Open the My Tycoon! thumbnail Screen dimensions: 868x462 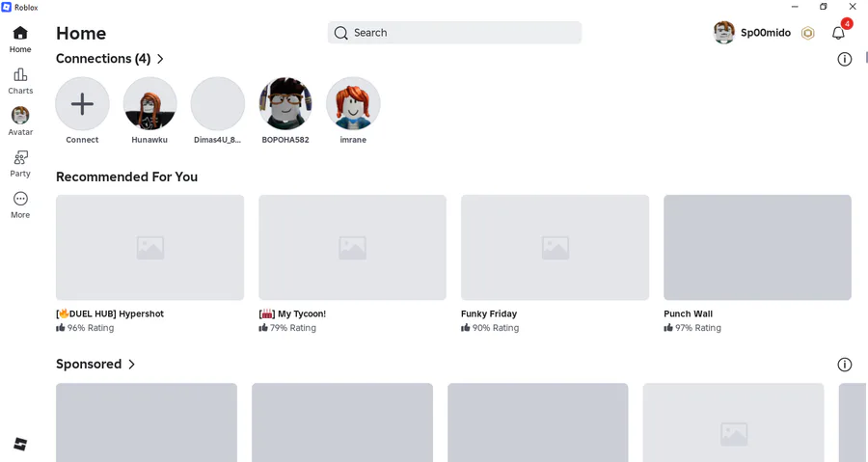353,247
